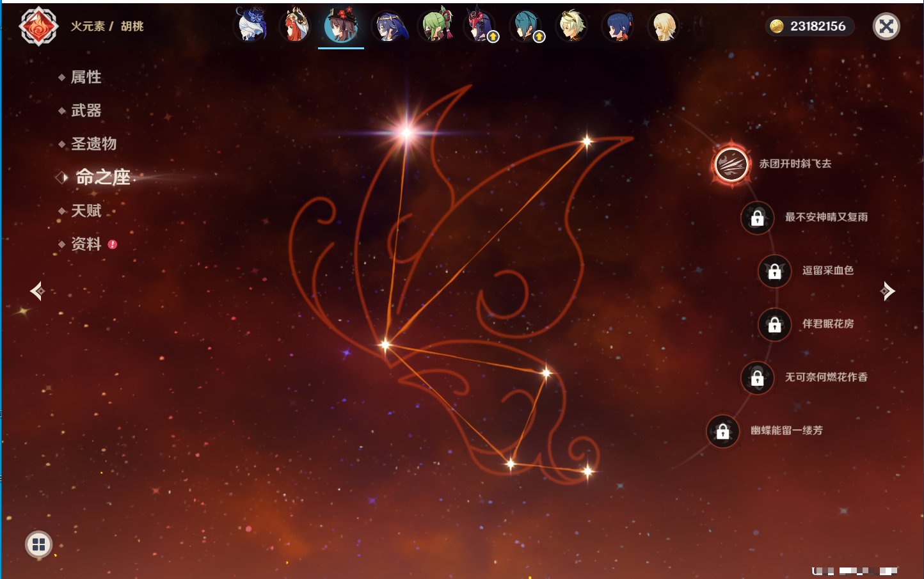Close the character screen with X
Viewport: 924px width, 579px height.
[x=886, y=26]
